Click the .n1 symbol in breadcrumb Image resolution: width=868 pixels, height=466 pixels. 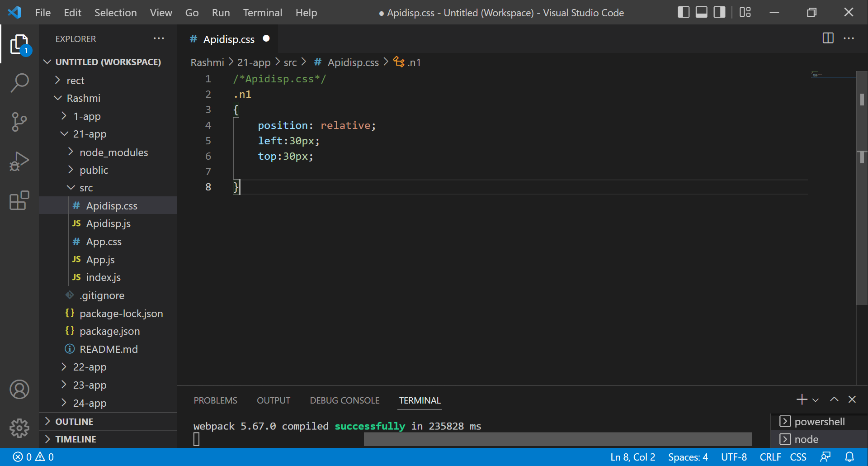(408, 62)
